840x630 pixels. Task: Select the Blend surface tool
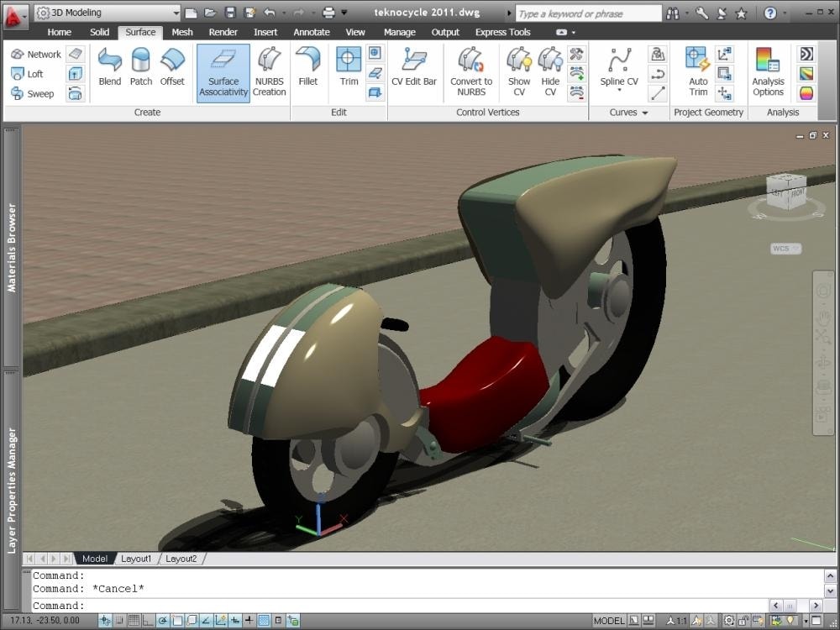point(109,71)
